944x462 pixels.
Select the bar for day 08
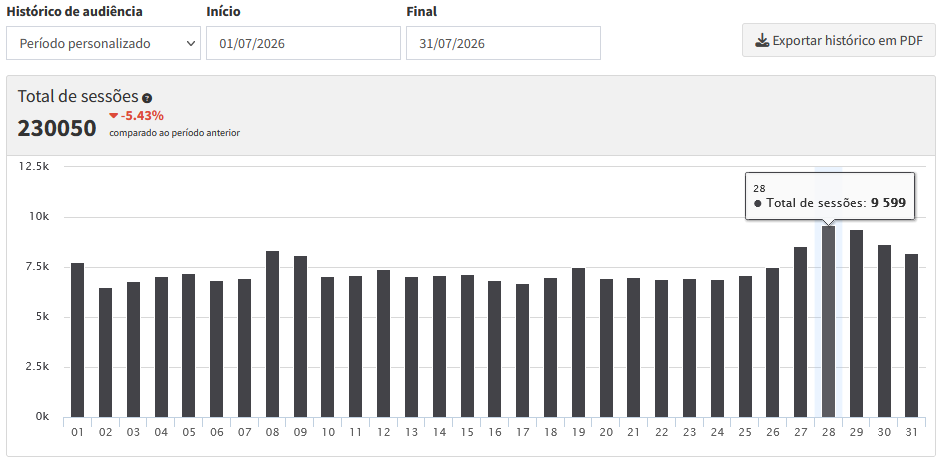272,334
